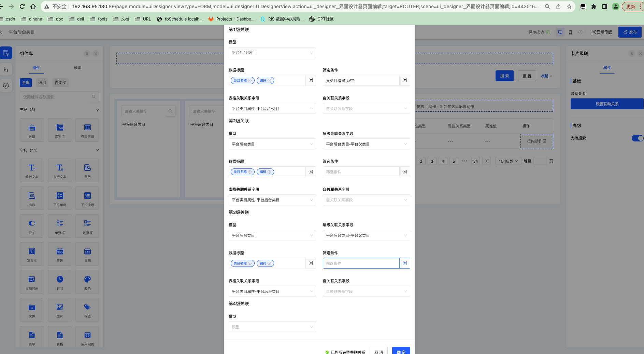644x354 pixels.
Task: Remove 类目名称 tag in level 1 数据标题
Action: (x=250, y=81)
